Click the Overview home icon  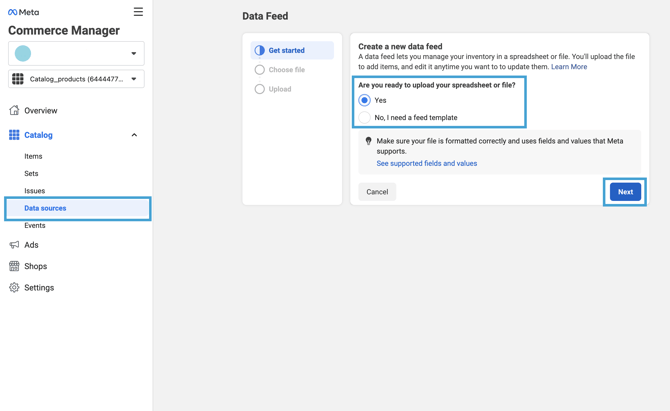pyautogui.click(x=14, y=111)
